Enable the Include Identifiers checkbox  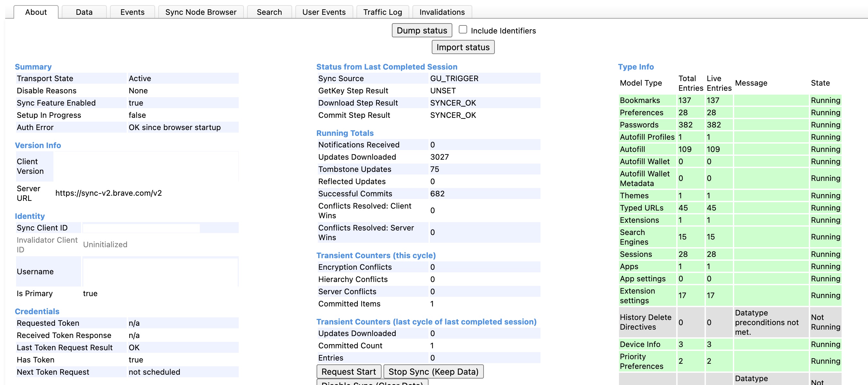coord(462,29)
